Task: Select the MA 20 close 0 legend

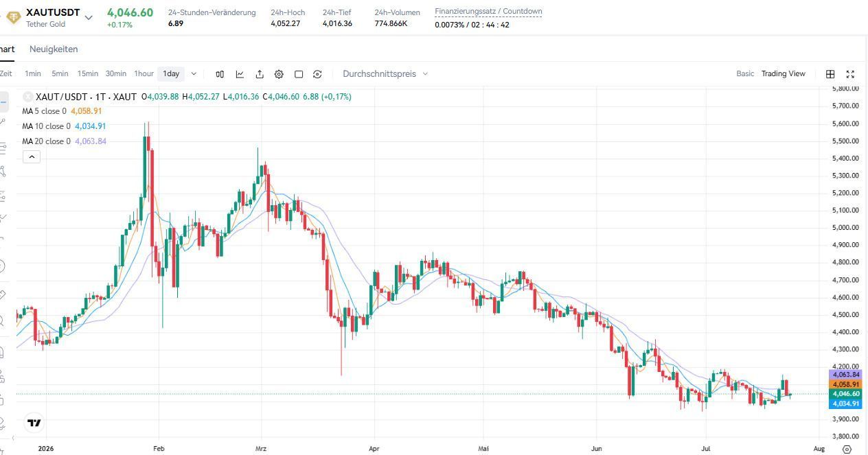Action: (46, 141)
